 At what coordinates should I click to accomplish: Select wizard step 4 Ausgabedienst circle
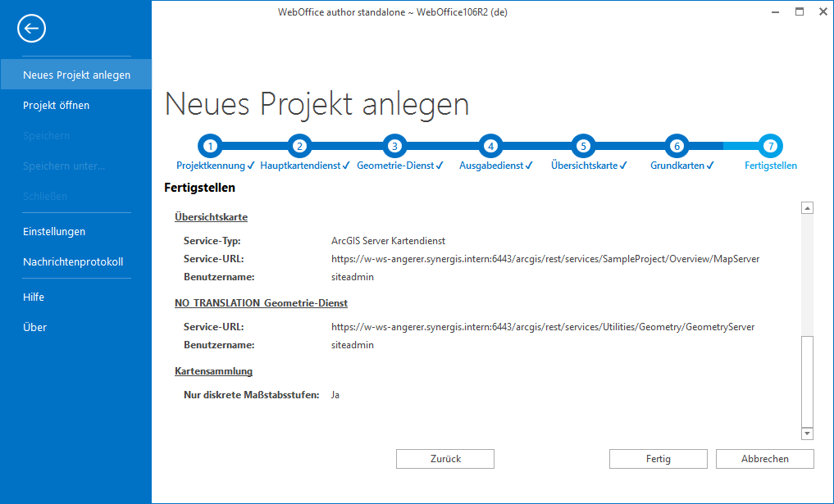pyautogui.click(x=490, y=145)
